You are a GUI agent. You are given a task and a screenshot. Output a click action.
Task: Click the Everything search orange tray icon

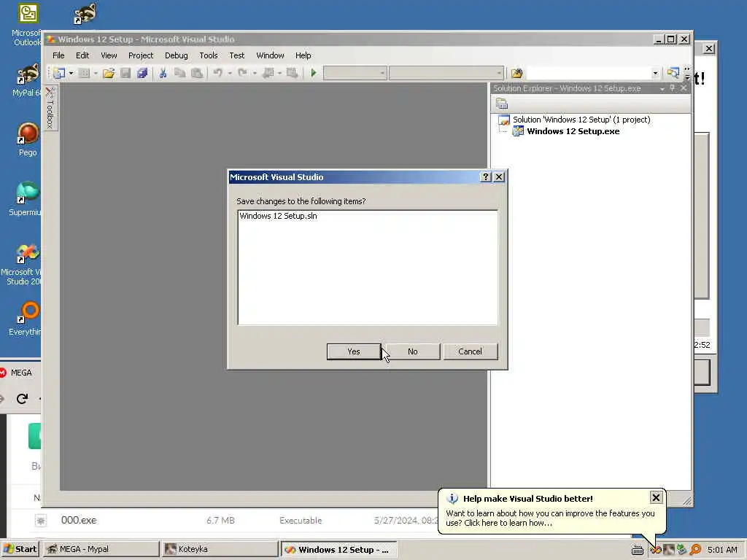(x=695, y=550)
